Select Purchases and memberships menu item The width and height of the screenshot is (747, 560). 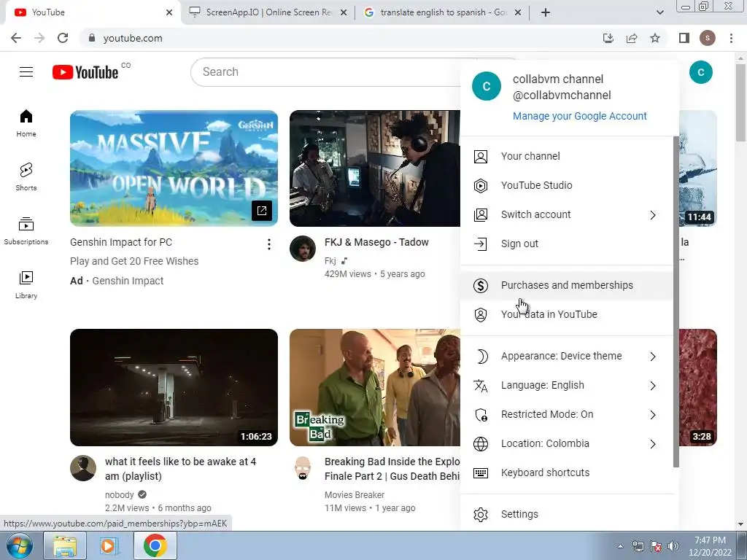click(566, 285)
